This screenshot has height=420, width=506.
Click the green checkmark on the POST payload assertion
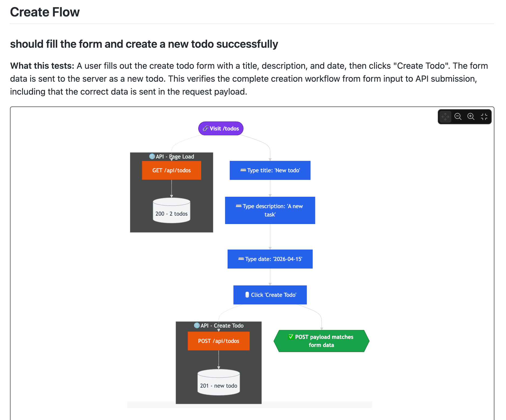pos(290,337)
